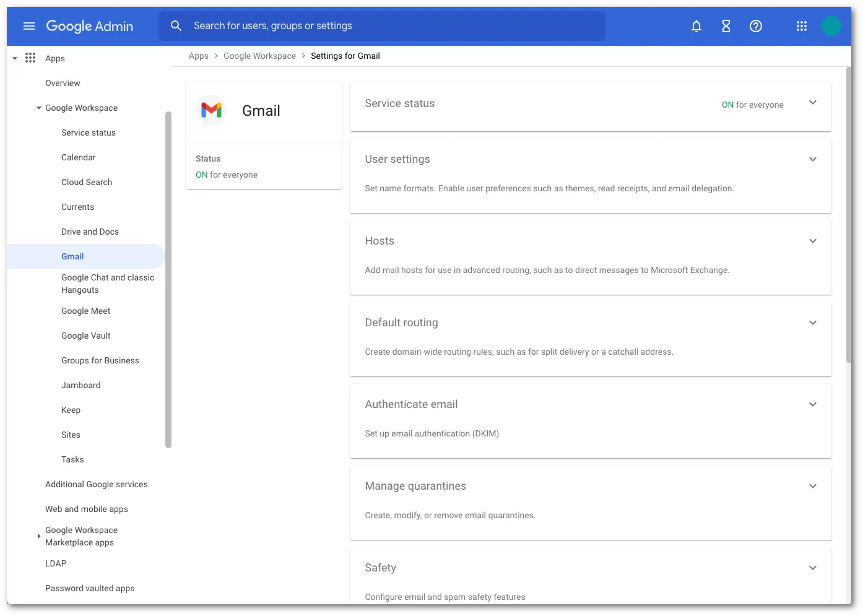863x616 pixels.
Task: Expand the User settings section
Action: 813,159
